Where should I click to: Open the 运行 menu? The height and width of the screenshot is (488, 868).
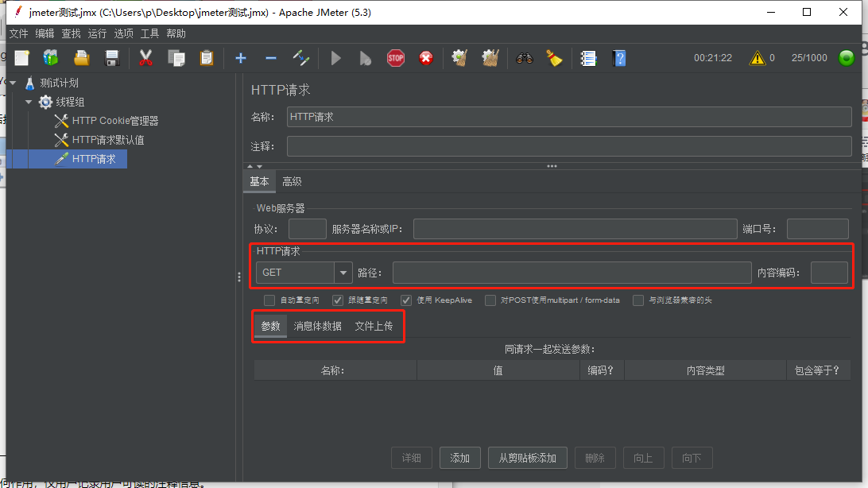[x=97, y=33]
